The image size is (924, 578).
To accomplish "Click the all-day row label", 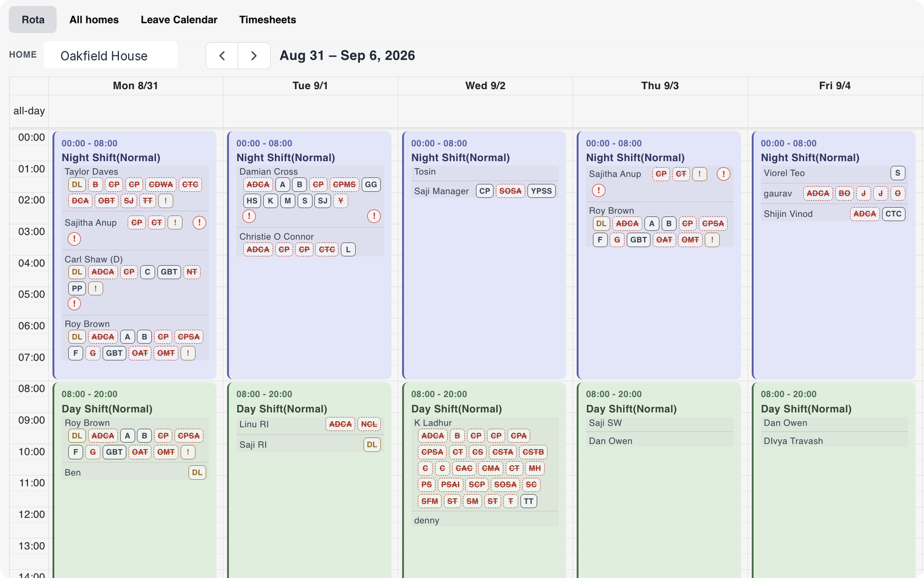I will (29, 111).
